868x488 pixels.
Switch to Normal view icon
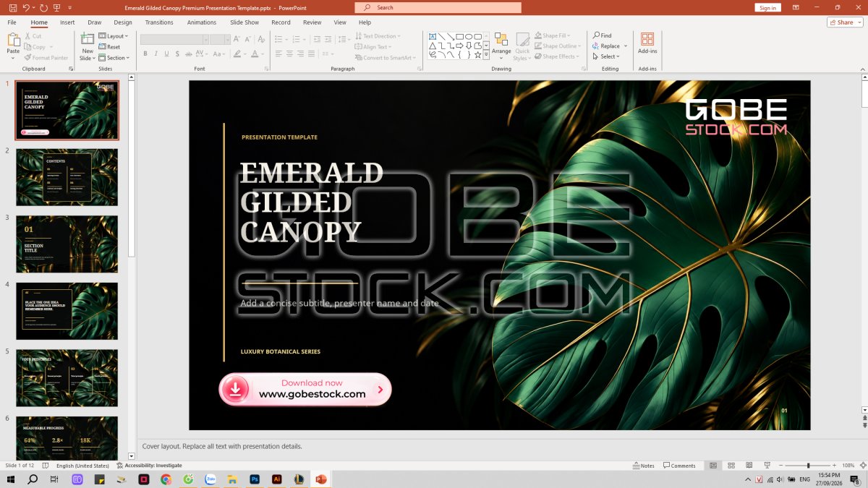click(713, 466)
